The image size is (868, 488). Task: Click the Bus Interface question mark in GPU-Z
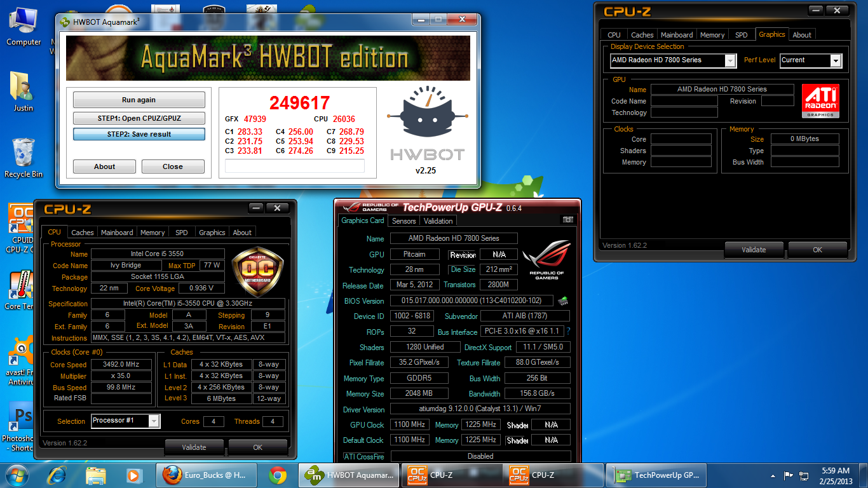point(568,332)
